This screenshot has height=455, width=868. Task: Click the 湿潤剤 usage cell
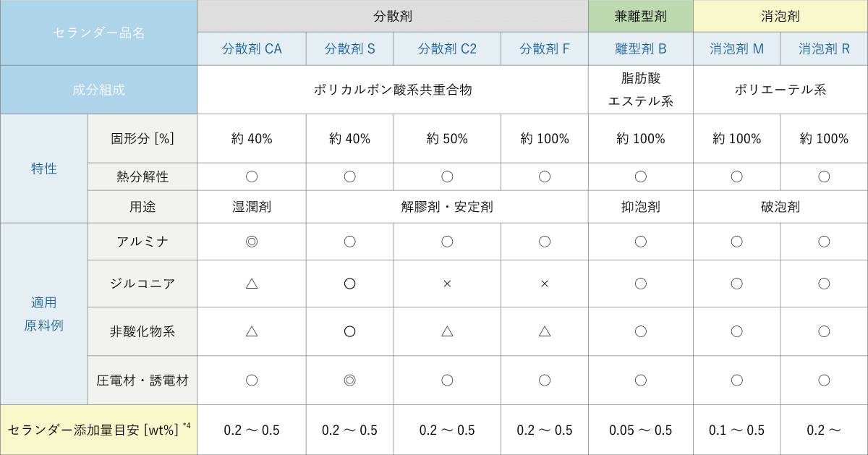pos(252,207)
